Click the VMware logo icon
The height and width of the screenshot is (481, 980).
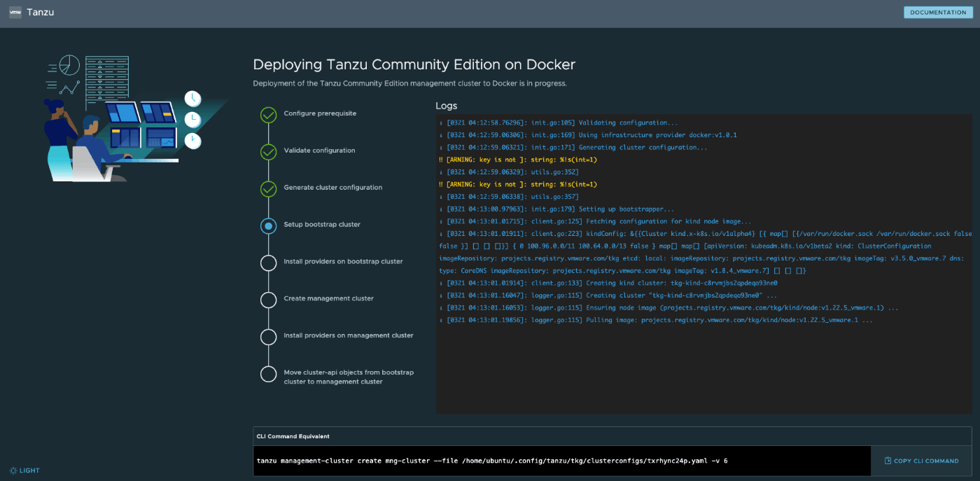coord(15,12)
